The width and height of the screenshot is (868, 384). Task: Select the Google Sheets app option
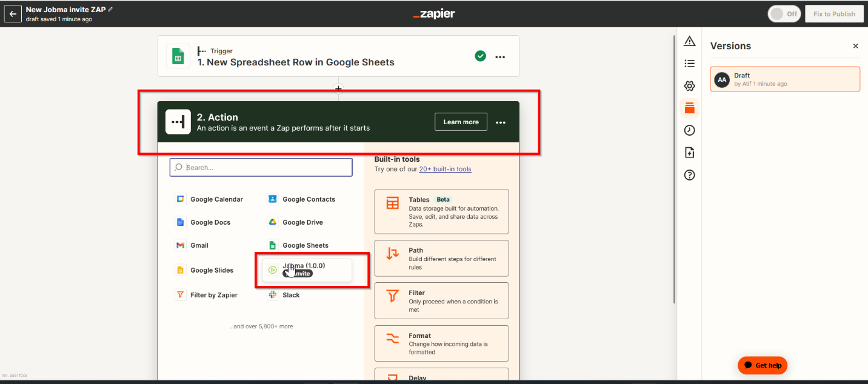(x=298, y=245)
